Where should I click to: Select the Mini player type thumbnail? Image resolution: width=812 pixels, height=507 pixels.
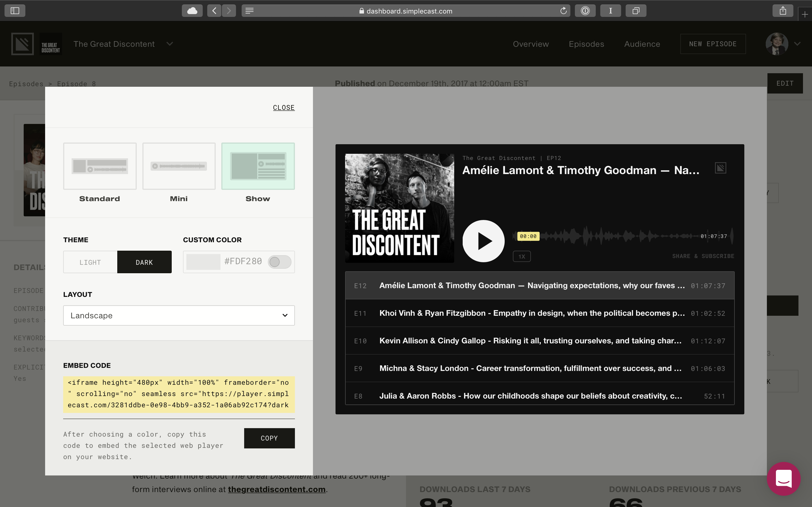pyautogui.click(x=179, y=166)
